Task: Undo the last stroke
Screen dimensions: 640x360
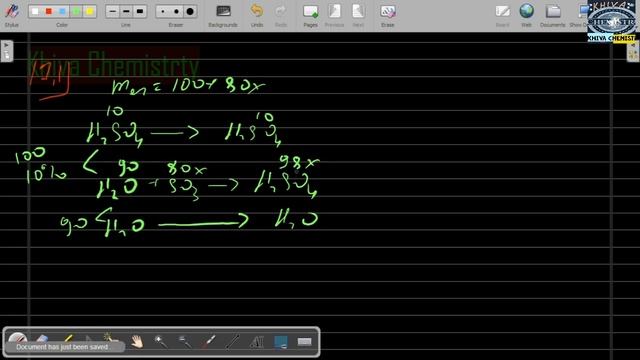Action: click(257, 15)
